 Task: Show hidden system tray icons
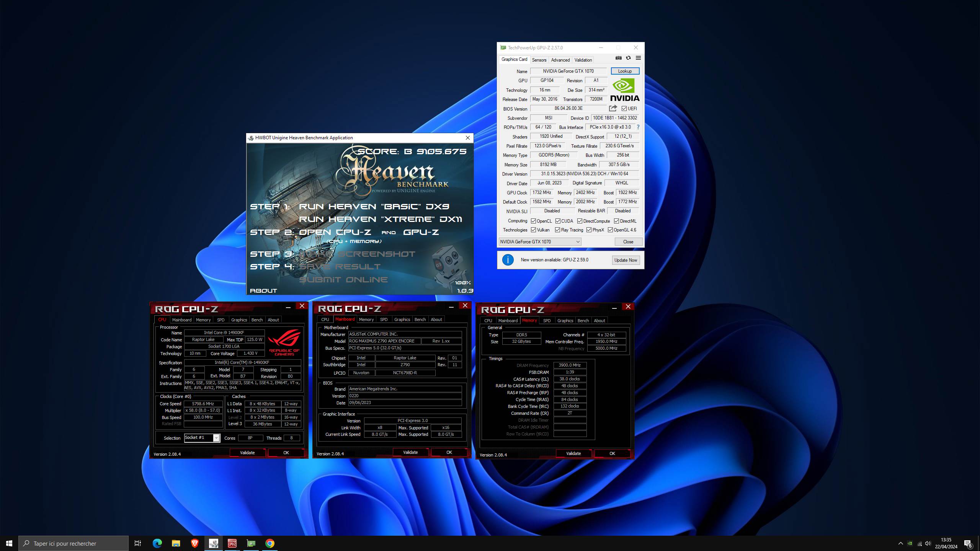(x=900, y=543)
